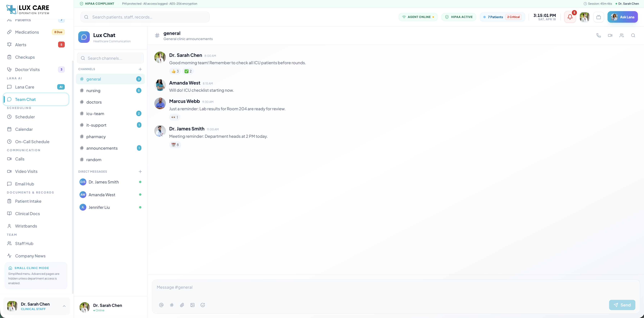Image resolution: width=644 pixels, height=318 pixels.
Task: Click the Send message button
Action: (622, 305)
